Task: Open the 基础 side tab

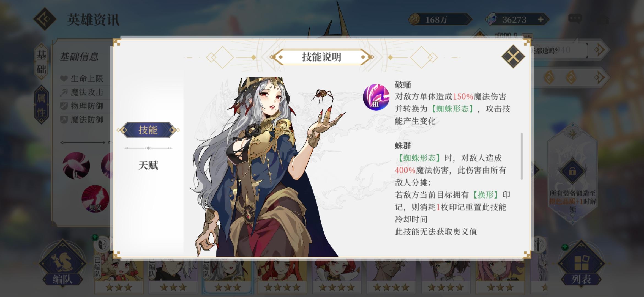Action: 42,62
